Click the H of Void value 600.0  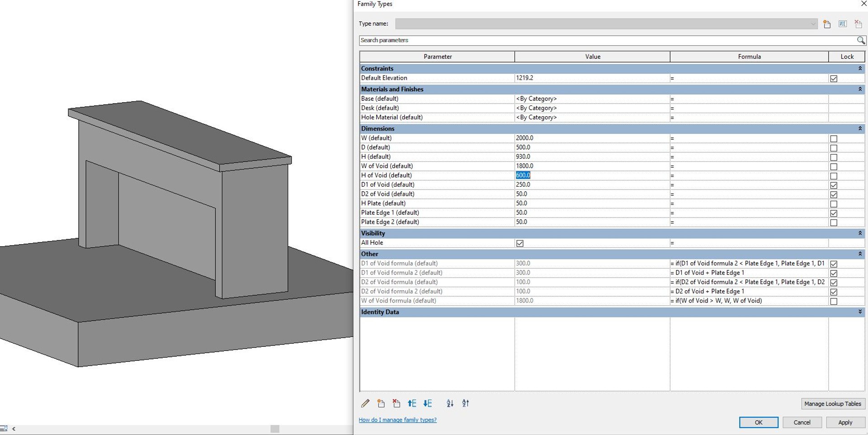[523, 175]
